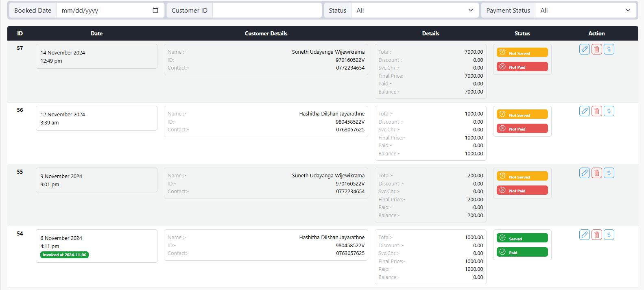644x290 pixels.
Task: Delete booking 56 with the trash icon
Action: point(596,111)
